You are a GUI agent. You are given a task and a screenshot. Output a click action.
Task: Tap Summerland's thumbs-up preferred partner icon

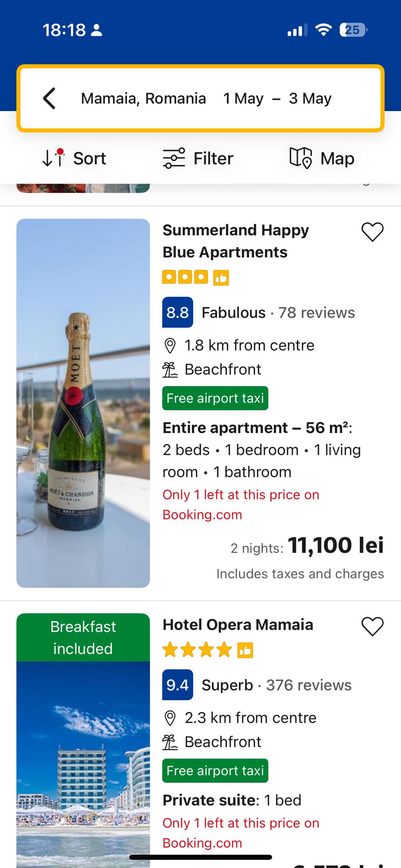(x=221, y=278)
